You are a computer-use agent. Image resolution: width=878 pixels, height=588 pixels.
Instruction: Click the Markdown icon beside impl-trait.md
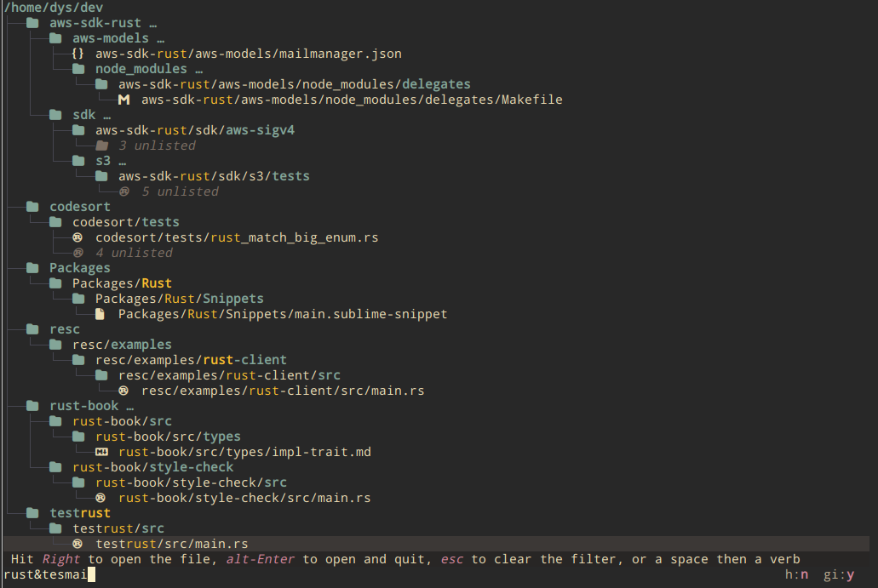coord(101,452)
